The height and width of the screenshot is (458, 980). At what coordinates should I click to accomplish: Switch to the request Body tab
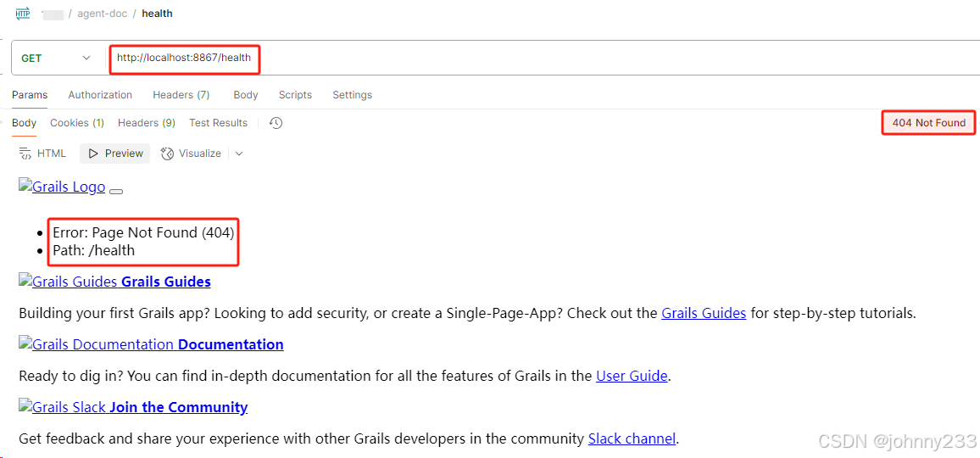(x=246, y=95)
